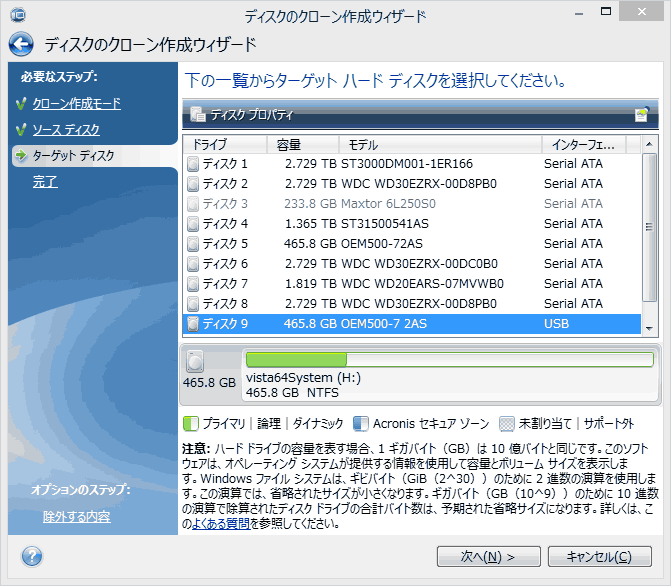Select the ST31500541AS model entry

tap(385, 224)
